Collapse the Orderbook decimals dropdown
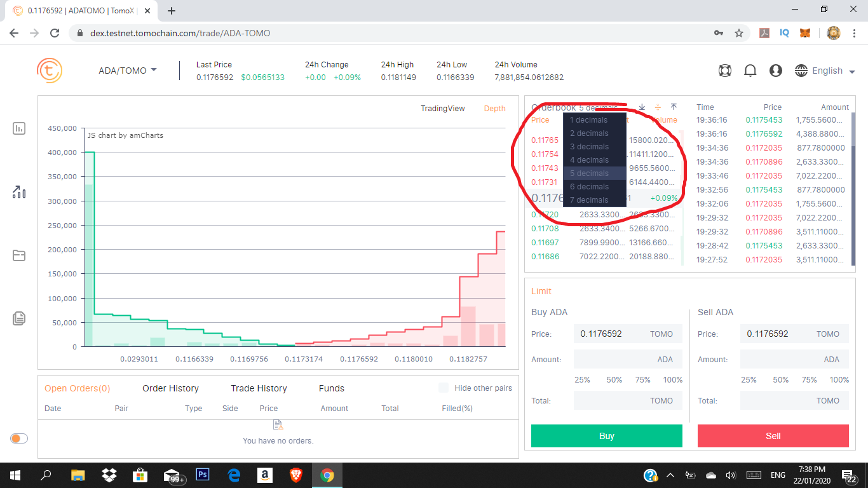Viewport: 868px width, 488px height. point(597,107)
